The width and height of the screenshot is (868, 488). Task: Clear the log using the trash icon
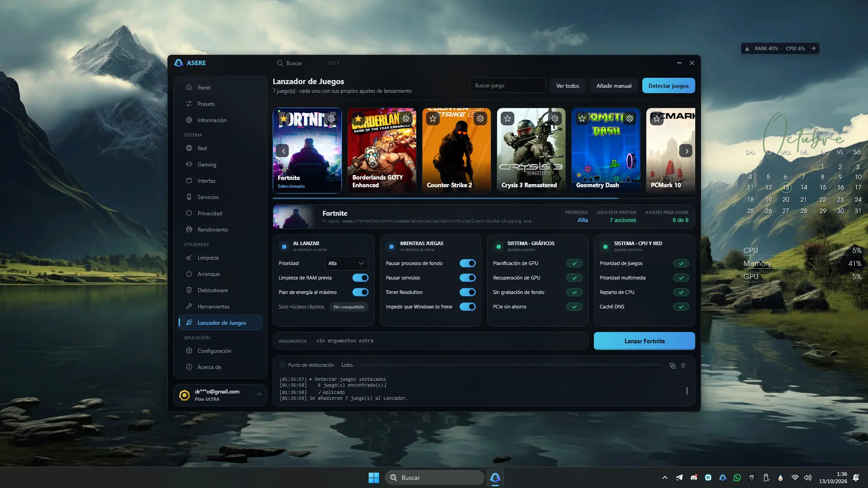(x=683, y=365)
